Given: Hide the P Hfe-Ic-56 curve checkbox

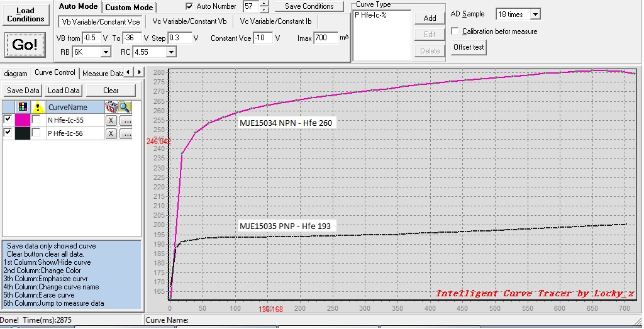Looking at the screenshot, I should click(8, 132).
